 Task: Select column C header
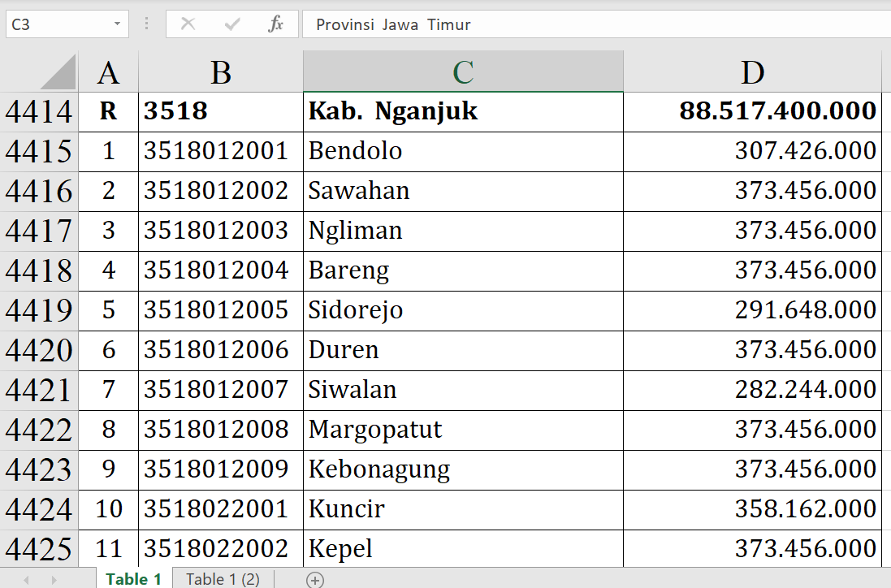point(463,72)
